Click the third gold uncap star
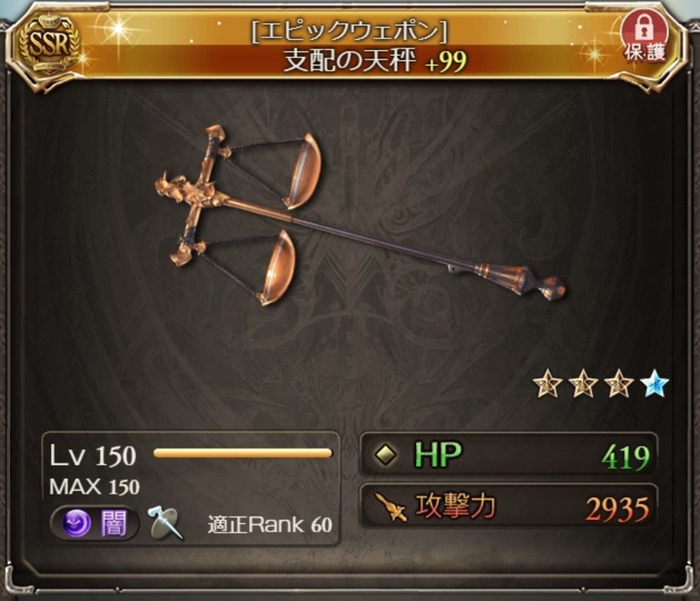This screenshot has width=700, height=601. point(618,383)
